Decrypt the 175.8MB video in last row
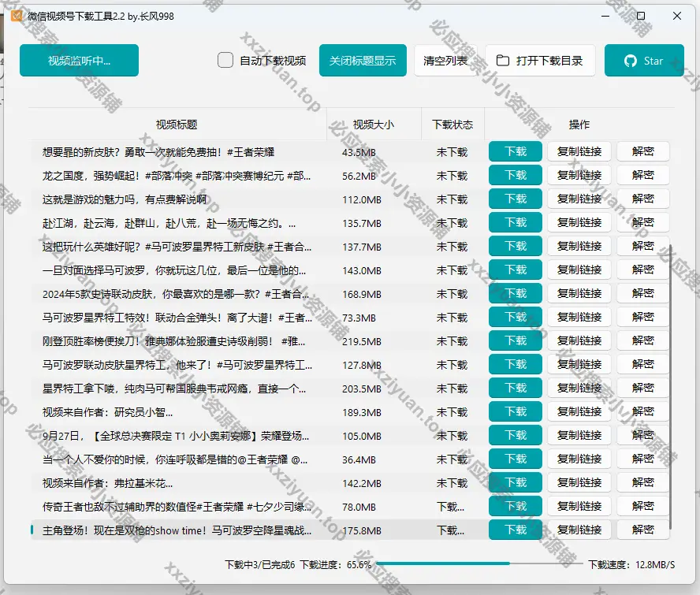 [x=642, y=530]
